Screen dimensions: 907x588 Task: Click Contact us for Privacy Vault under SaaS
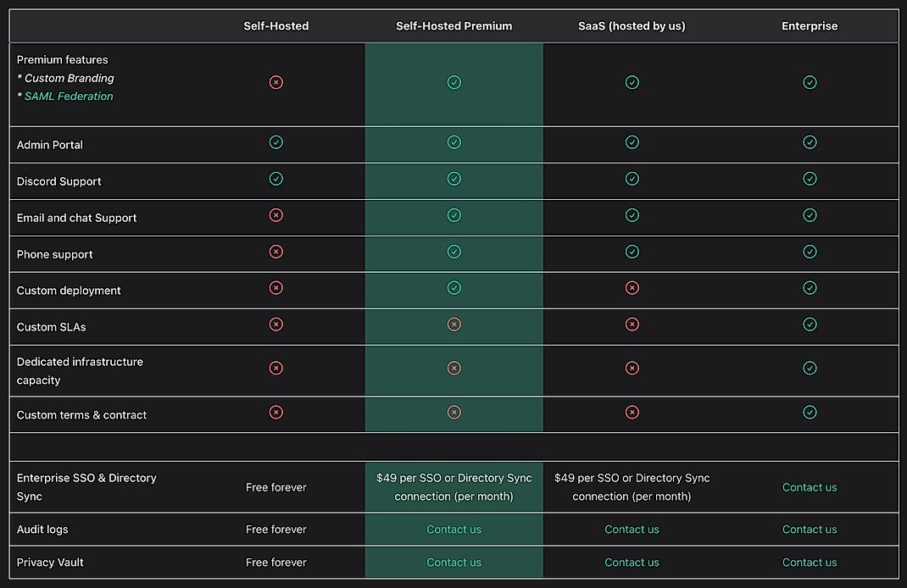pyautogui.click(x=632, y=562)
